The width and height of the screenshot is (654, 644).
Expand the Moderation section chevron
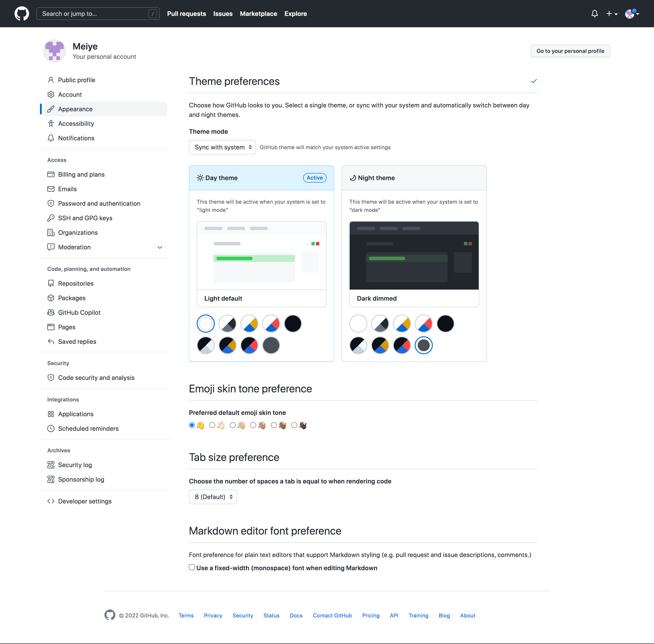pyautogui.click(x=160, y=247)
